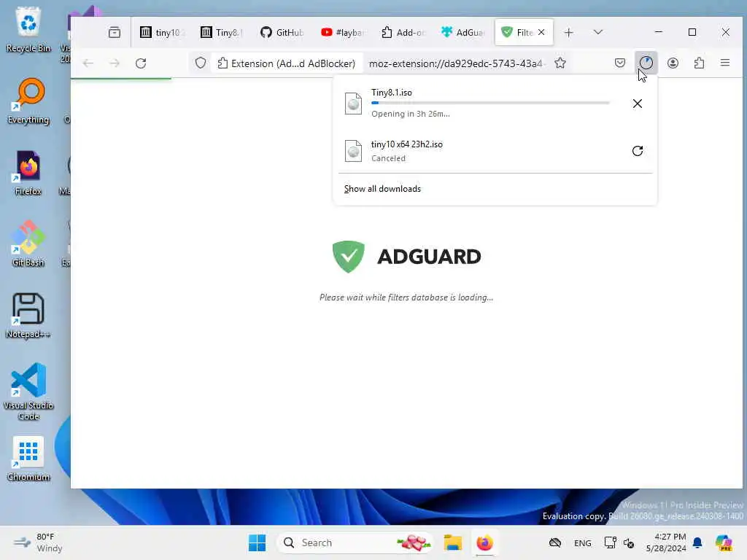
Task: Switch to the Add-ons tab
Action: pyautogui.click(x=403, y=32)
